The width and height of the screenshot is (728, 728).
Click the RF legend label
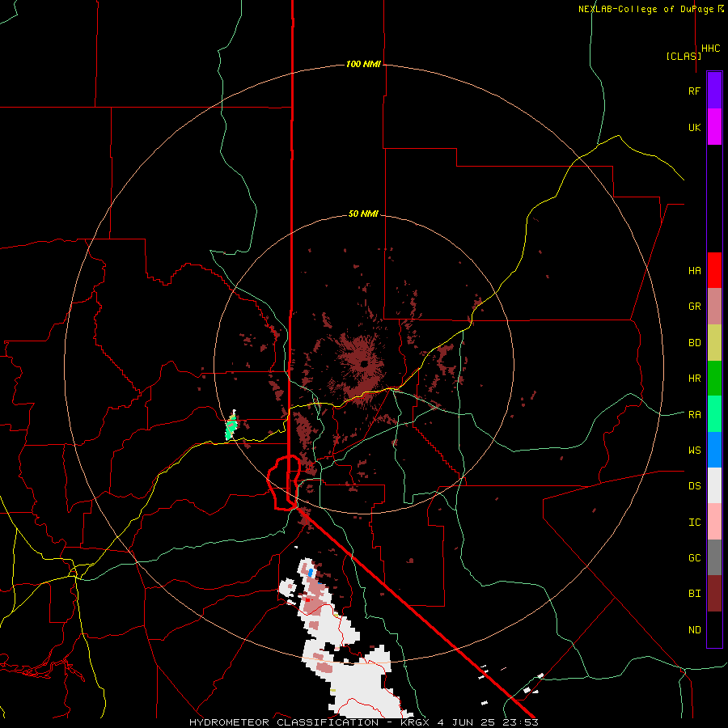[694, 91]
